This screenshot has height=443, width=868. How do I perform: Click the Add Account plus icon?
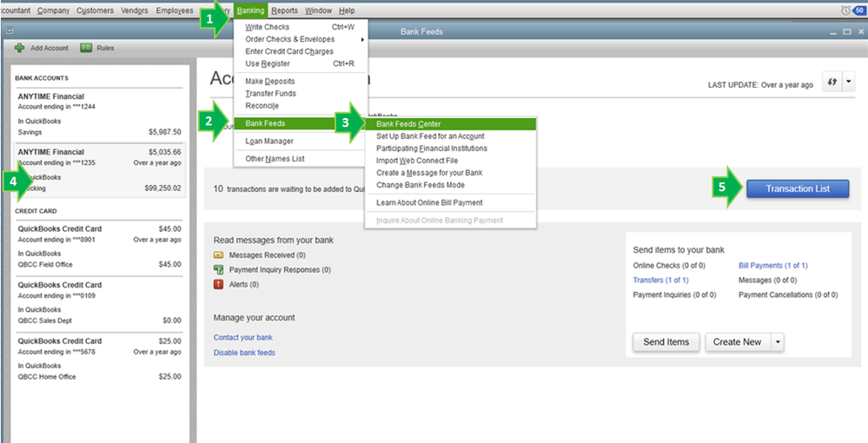[x=19, y=48]
